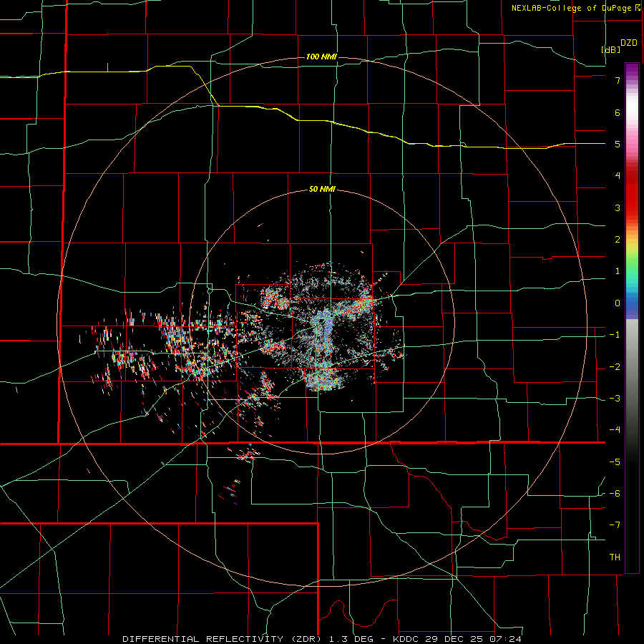
Task: Click the NEXLAB-College of DuPage label
Action: [571, 8]
